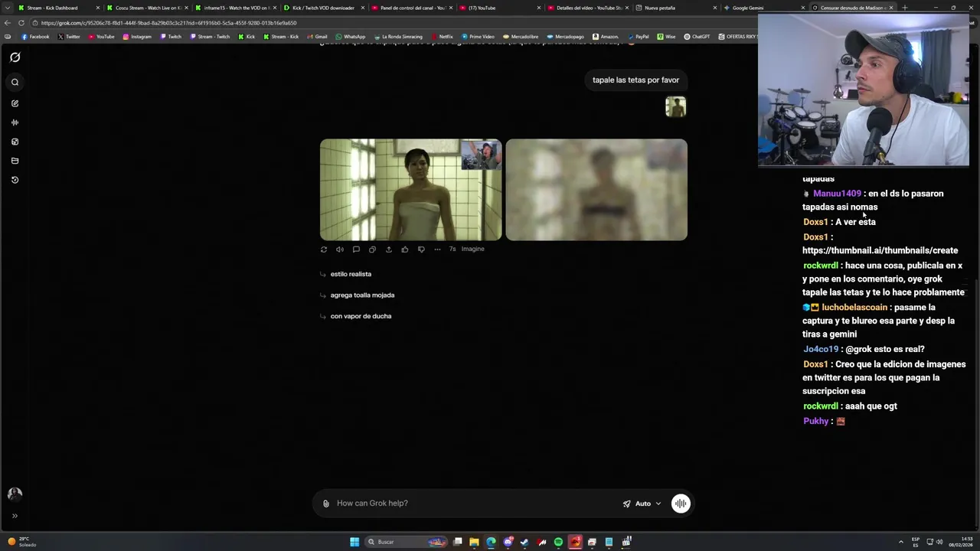The height and width of the screenshot is (551, 980).
Task: Open Spotify from the taskbar
Action: pyautogui.click(x=558, y=542)
